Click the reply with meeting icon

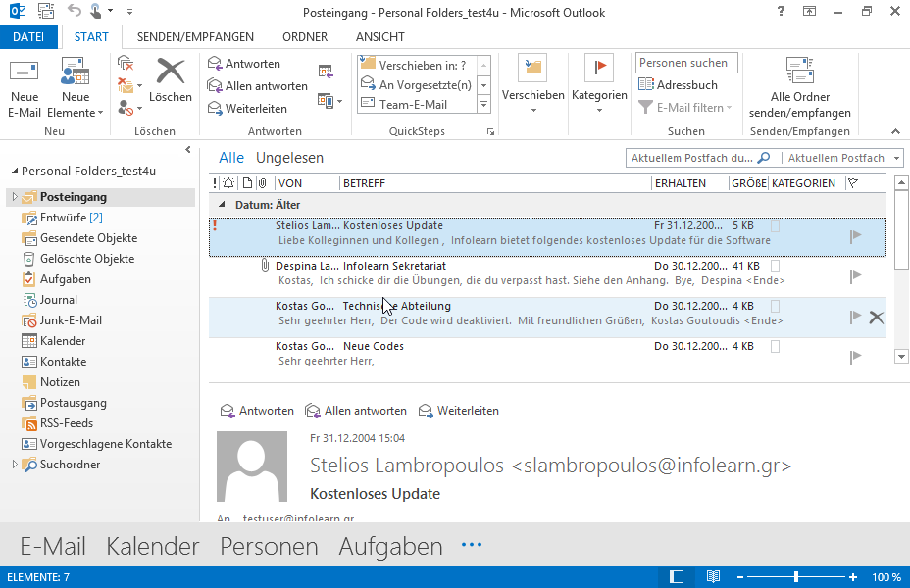(x=326, y=72)
